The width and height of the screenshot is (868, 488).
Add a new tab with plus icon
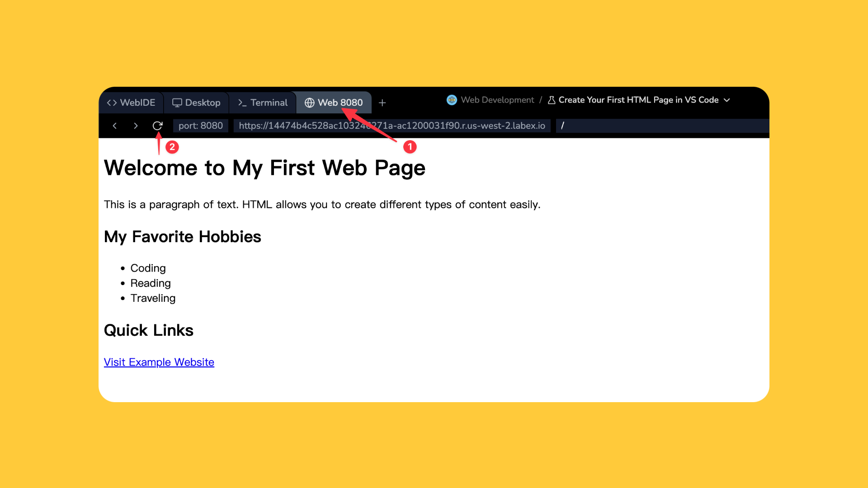click(382, 103)
